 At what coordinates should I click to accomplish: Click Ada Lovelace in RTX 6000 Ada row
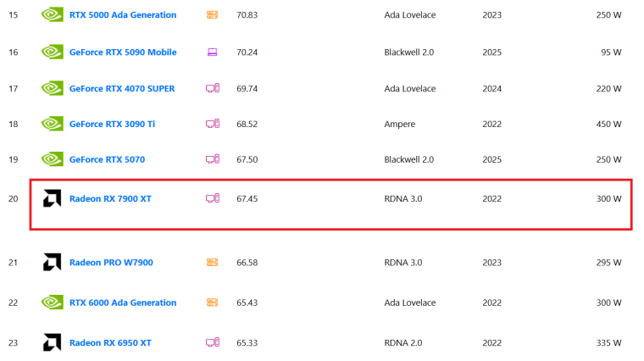coord(410,303)
